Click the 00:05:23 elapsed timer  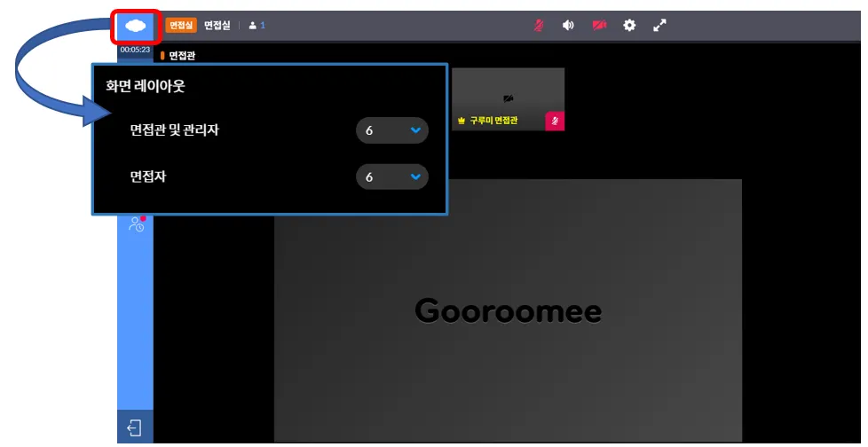135,50
